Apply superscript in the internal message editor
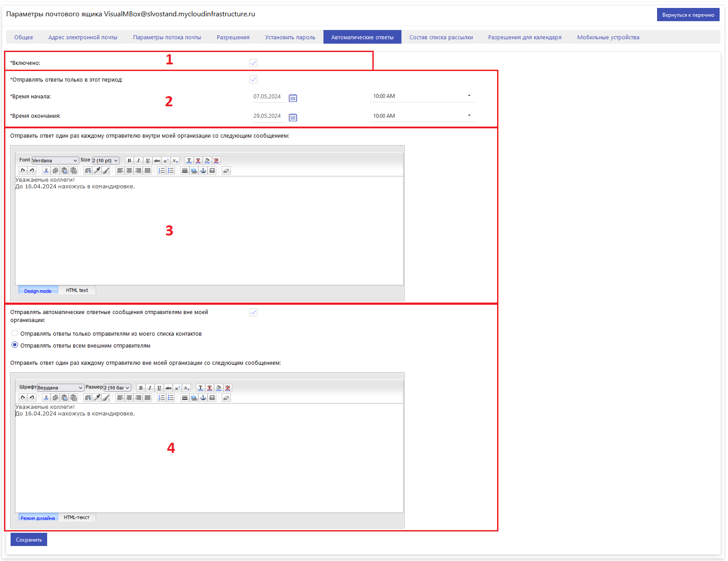This screenshot has height=561, width=728. (166, 161)
